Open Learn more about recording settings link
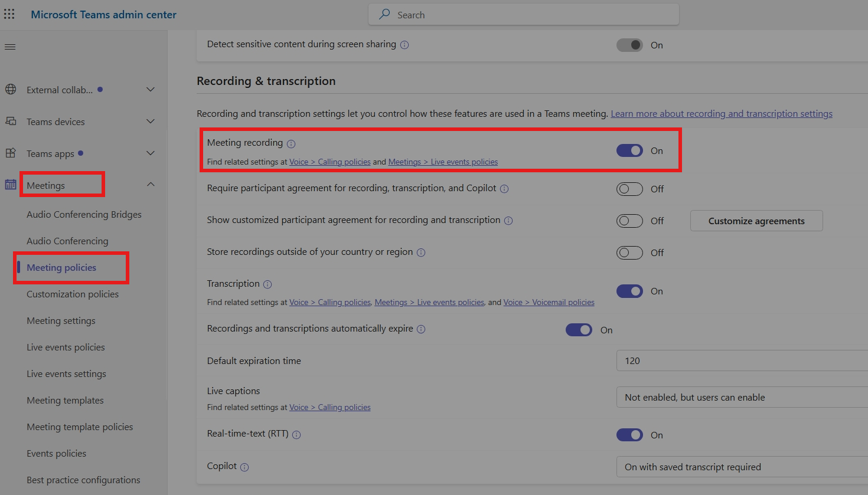Viewport: 868px width, 495px height. click(x=722, y=113)
